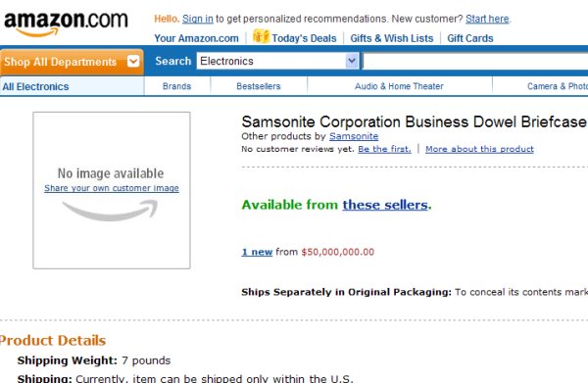
Task: Switch to the Bestsellers tab
Action: pyautogui.click(x=259, y=86)
